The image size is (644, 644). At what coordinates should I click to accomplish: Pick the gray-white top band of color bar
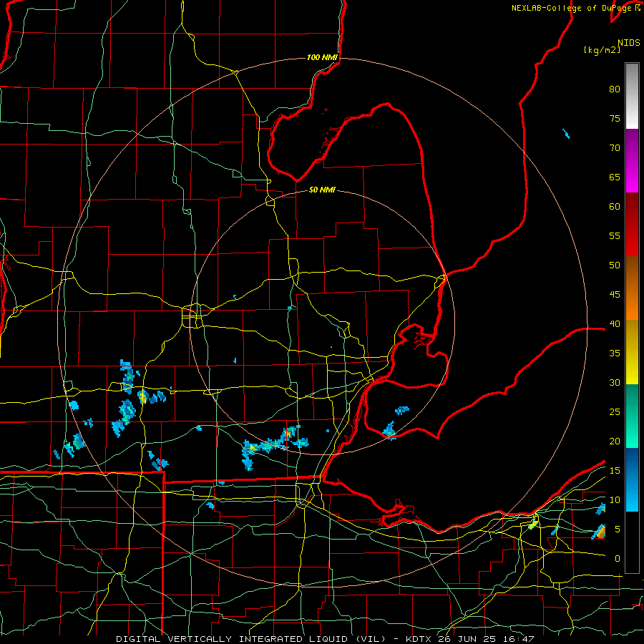click(632, 96)
